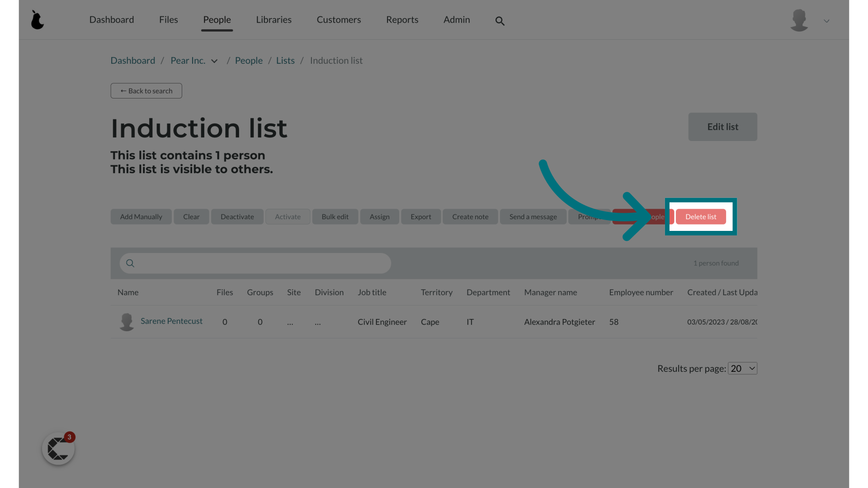The image size is (868, 488).
Task: Click the Territory column header
Action: pyautogui.click(x=437, y=292)
